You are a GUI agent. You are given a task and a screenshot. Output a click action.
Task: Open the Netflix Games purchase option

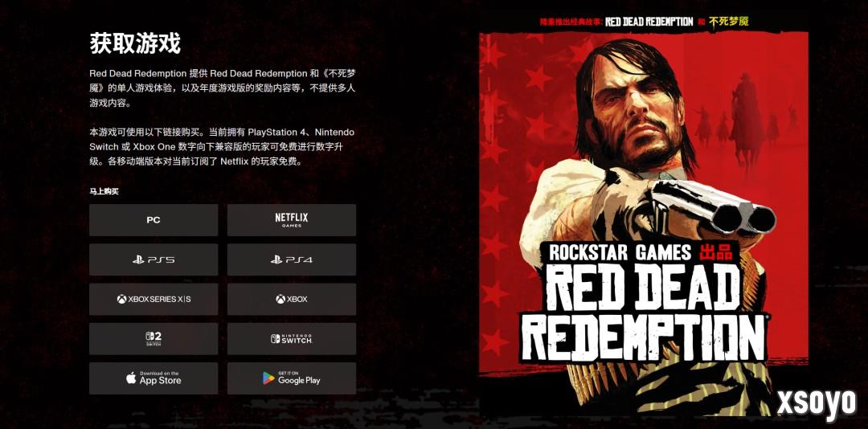coord(291,220)
